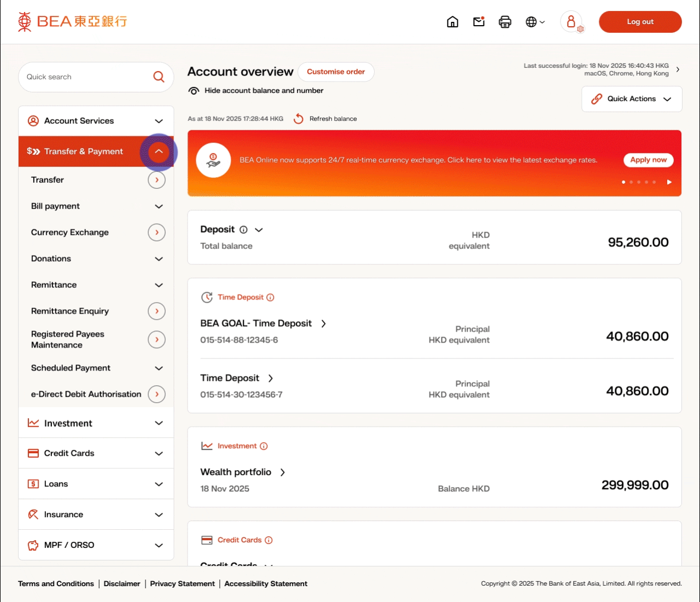Click the Customise order button
700x602 pixels.
336,72
